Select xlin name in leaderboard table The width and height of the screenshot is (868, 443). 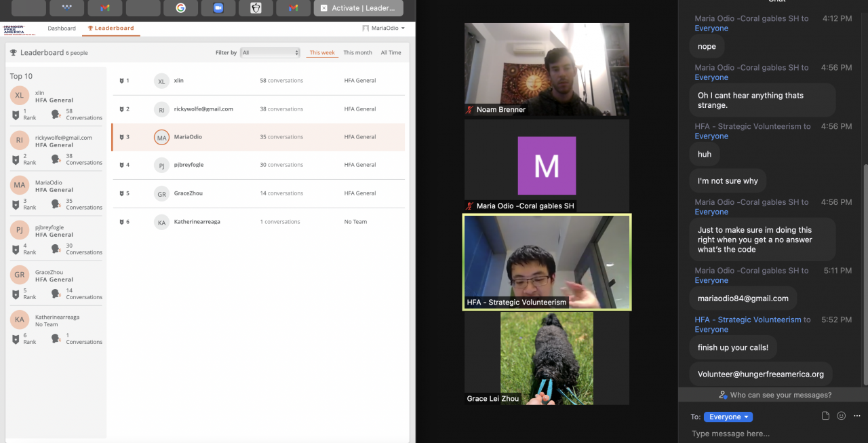point(179,81)
